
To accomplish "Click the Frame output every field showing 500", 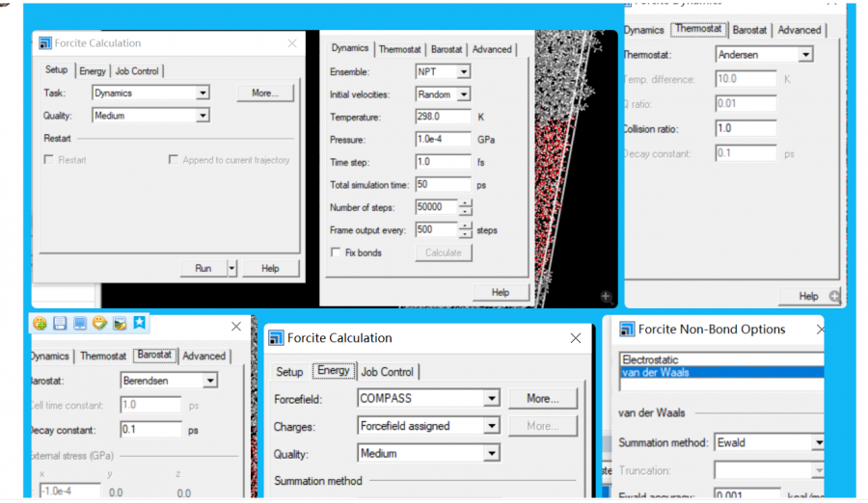I will (436, 229).
